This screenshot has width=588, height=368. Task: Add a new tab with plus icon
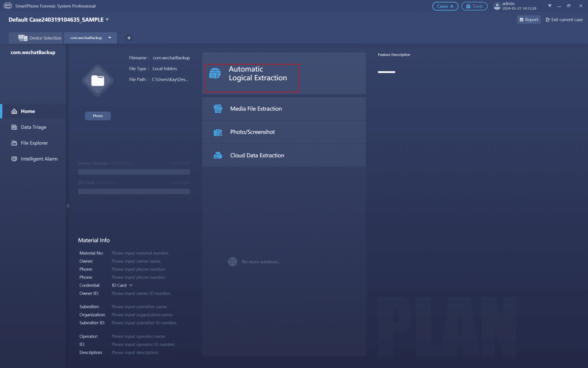coord(129,38)
